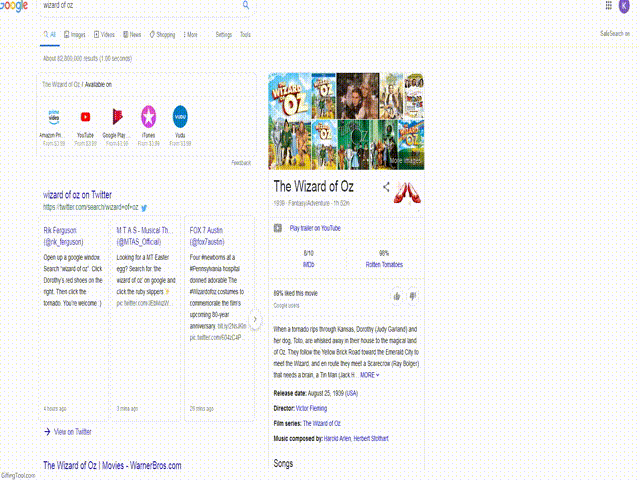Click the ruby slippers icon

(406, 190)
